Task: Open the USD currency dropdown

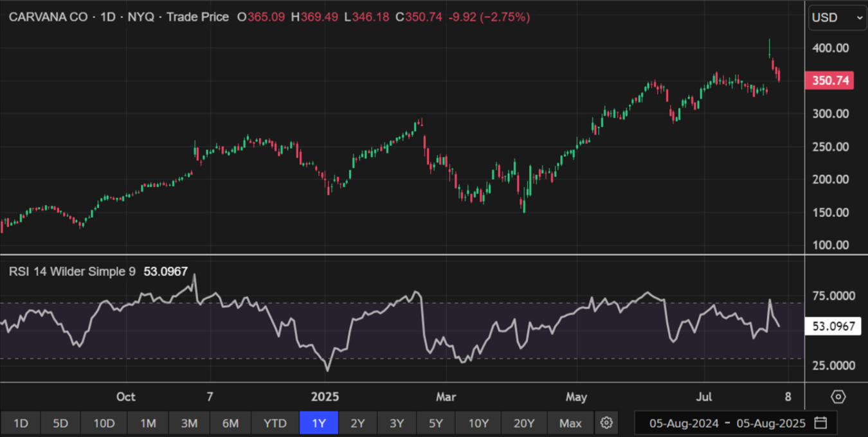Action: tap(837, 18)
